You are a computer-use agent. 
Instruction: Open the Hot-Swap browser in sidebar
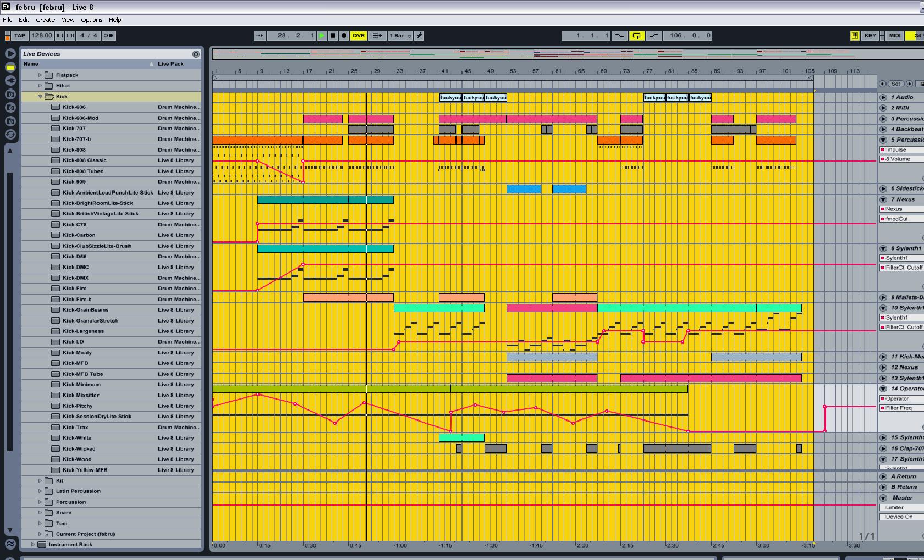[x=10, y=135]
